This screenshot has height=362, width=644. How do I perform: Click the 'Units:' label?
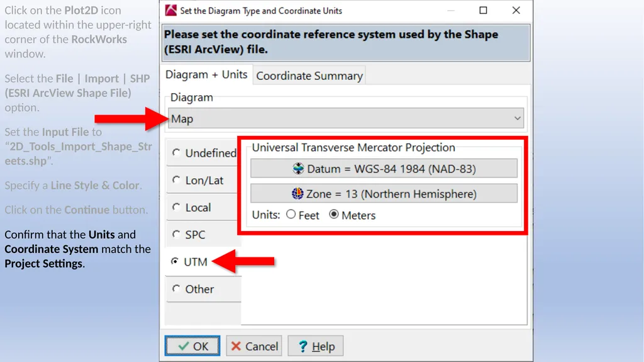266,215
